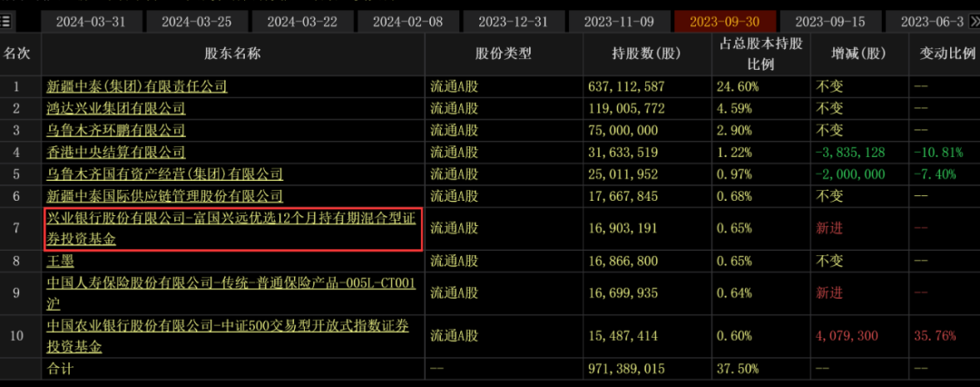Show more dates with the double-arrow icon
Viewport: 980px width, 387px height.
click(974, 22)
